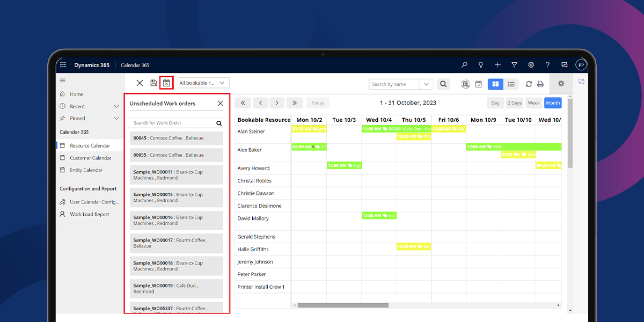Open the help question mark icon
644x322 pixels.
547,65
